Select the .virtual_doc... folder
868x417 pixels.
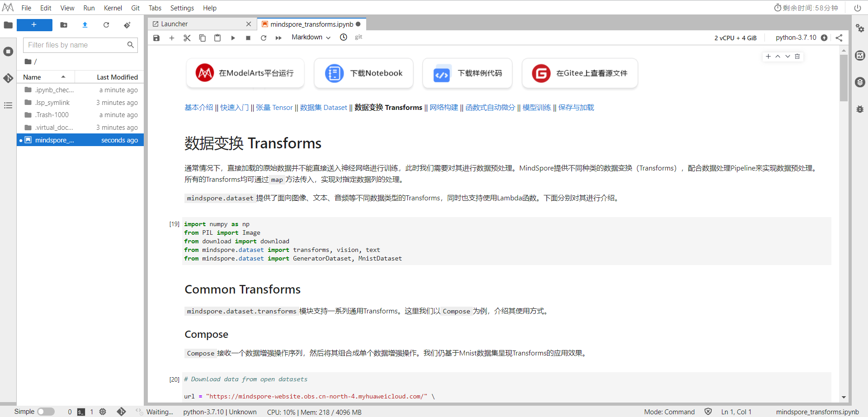80,128
